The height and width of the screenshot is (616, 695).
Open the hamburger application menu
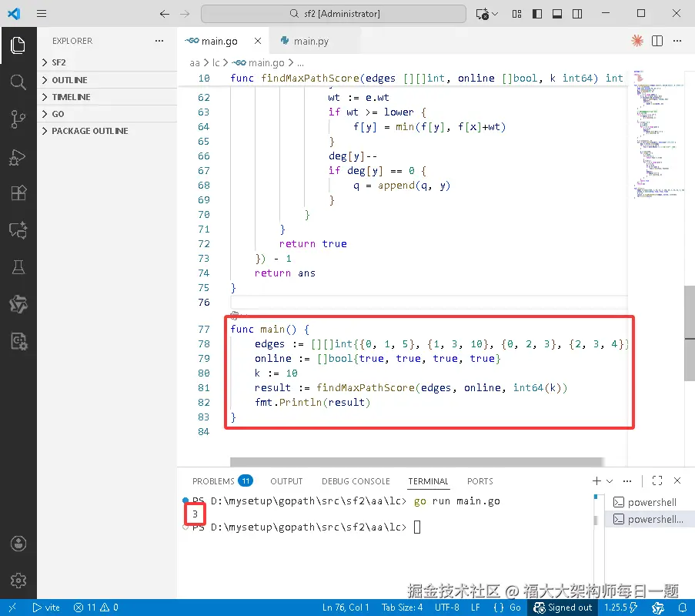click(42, 13)
